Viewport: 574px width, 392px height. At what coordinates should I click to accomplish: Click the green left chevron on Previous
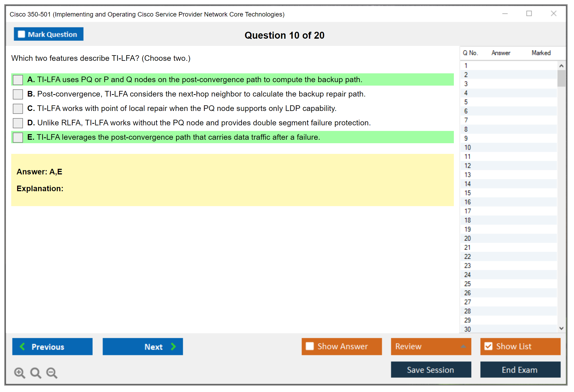pos(22,346)
